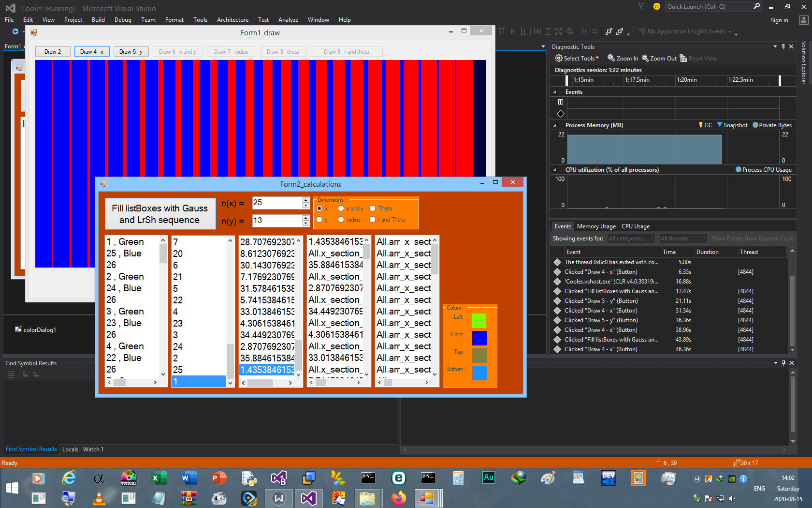Click the Left green color swatch
This screenshot has width=812, height=508.
(478, 321)
